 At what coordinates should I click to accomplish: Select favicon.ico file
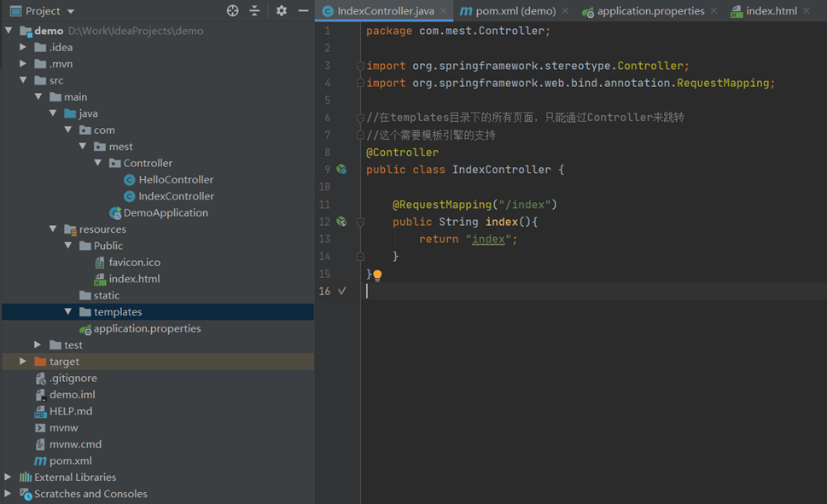pos(134,262)
